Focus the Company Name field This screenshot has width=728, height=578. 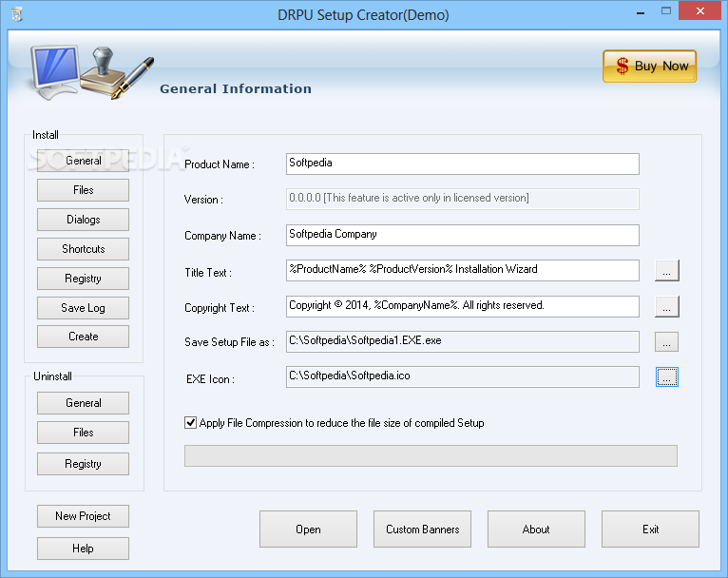tap(463, 236)
